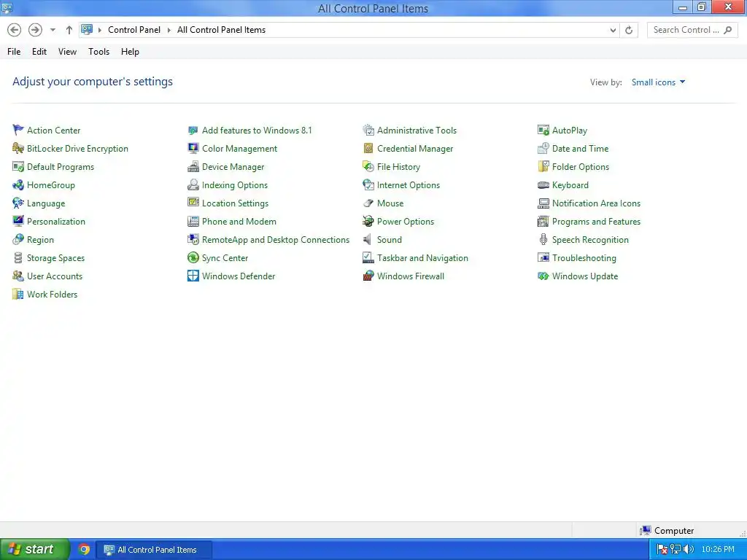Image resolution: width=747 pixels, height=560 pixels.
Task: Open Add features to Windows 8.1
Action: click(x=257, y=130)
